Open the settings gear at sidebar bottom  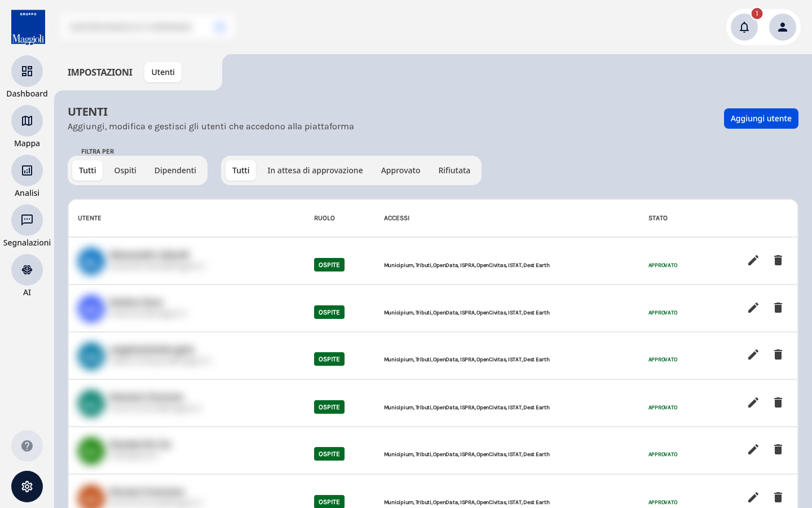(27, 487)
